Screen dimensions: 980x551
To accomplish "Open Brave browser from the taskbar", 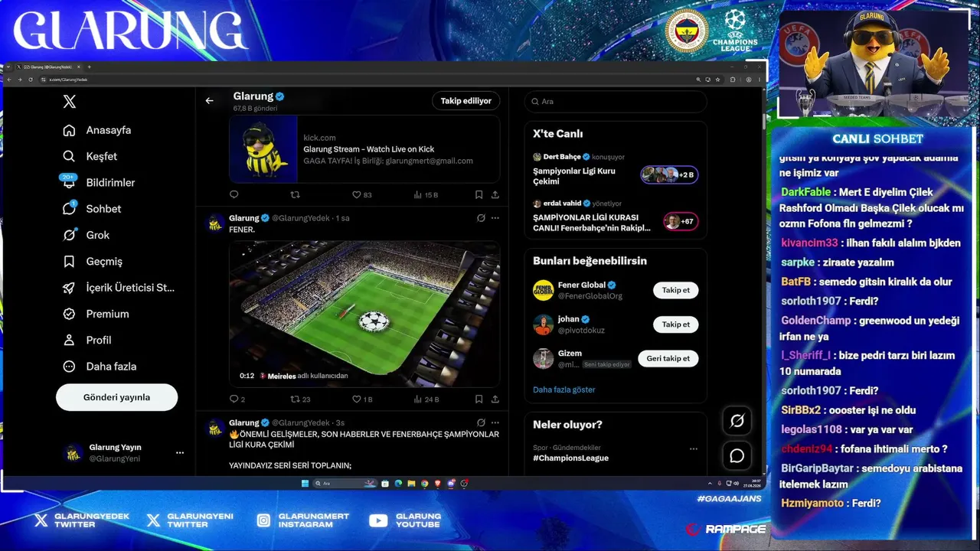I will point(438,484).
